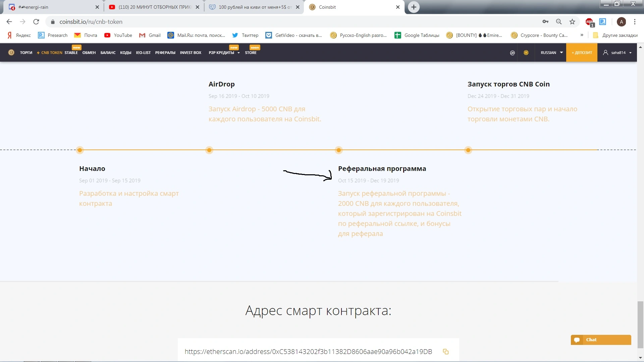Image resolution: width=644 pixels, height=362 pixels.
Task: Open the STABLE menu item
Action: [71, 53]
